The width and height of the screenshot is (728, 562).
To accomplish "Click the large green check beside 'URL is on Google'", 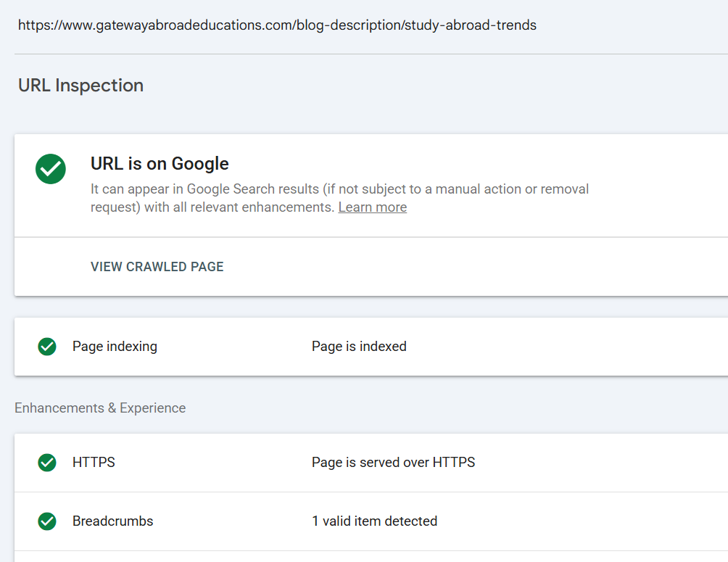I will click(51, 169).
